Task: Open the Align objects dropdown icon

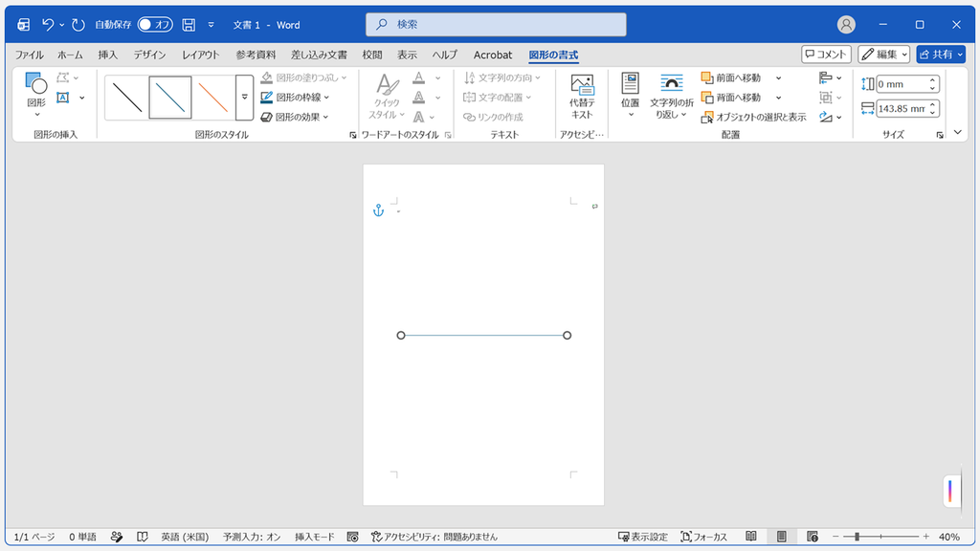Action: tap(830, 77)
